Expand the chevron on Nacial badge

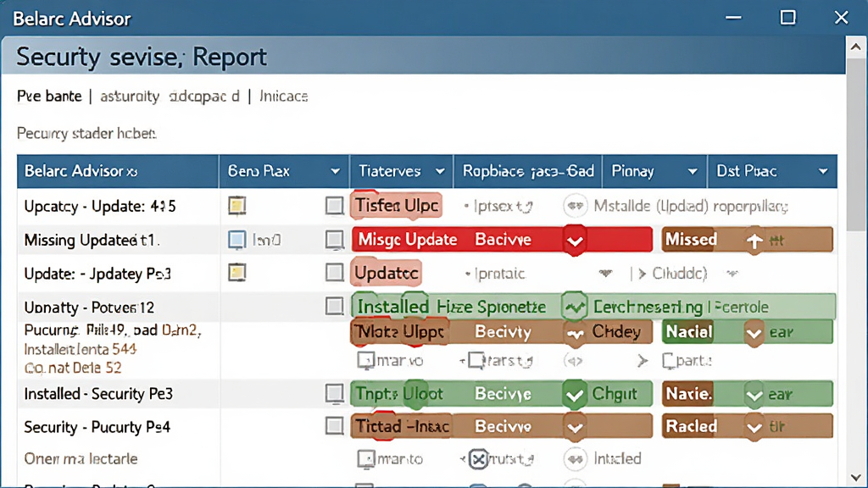click(x=754, y=333)
